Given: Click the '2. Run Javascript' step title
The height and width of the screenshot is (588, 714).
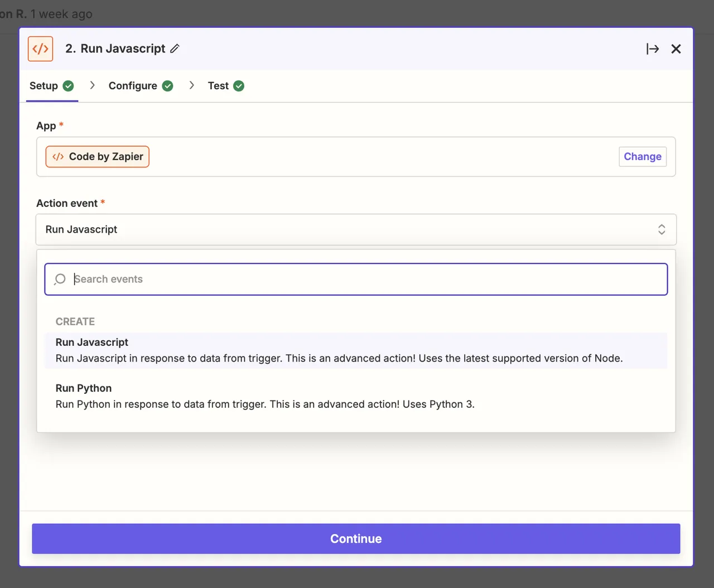Looking at the screenshot, I should 115,49.
